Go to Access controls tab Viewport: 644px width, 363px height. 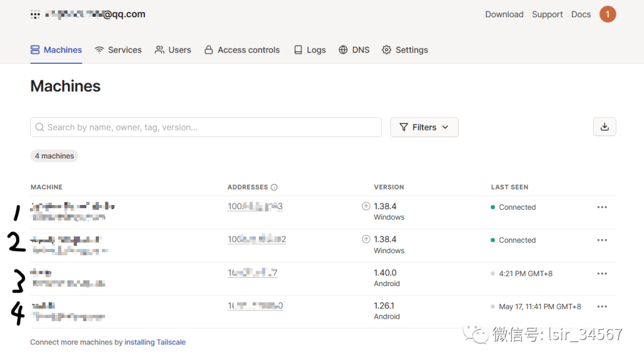tap(242, 50)
